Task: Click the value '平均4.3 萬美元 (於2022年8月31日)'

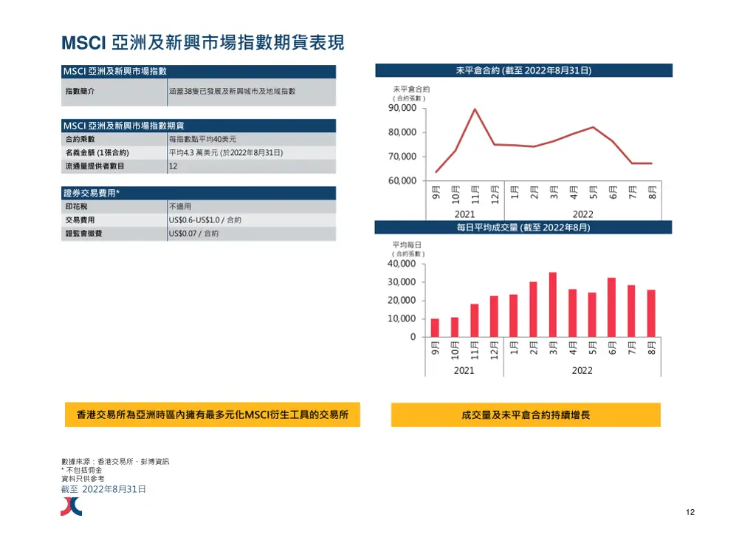Action: [226, 152]
